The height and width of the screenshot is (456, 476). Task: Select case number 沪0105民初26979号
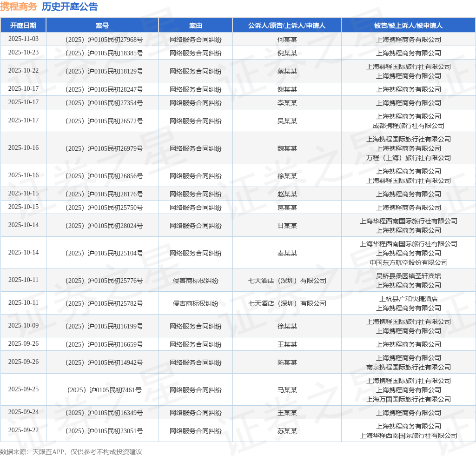pos(104,148)
